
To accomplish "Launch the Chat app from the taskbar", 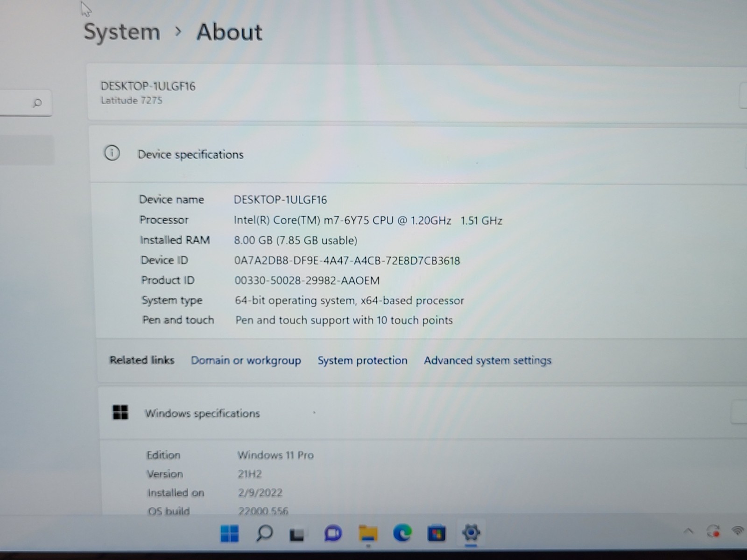I will [x=333, y=533].
